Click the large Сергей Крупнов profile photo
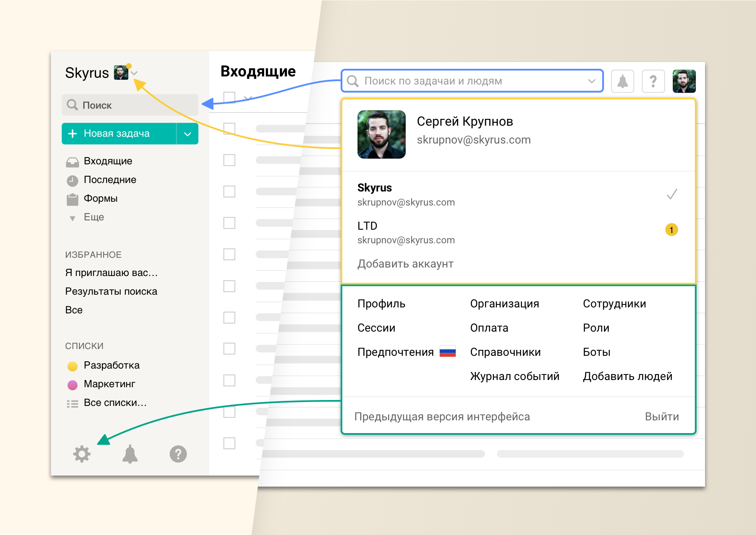756x535 pixels. pyautogui.click(x=381, y=134)
